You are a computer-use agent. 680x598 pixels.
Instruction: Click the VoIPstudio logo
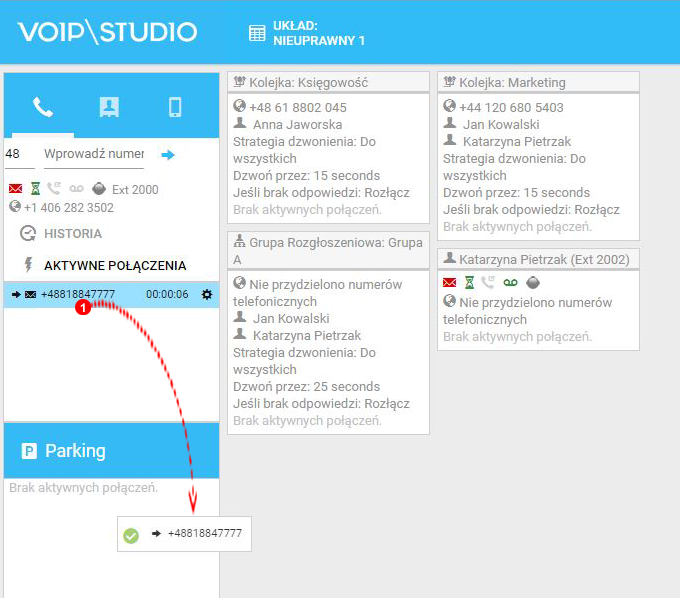(x=108, y=32)
